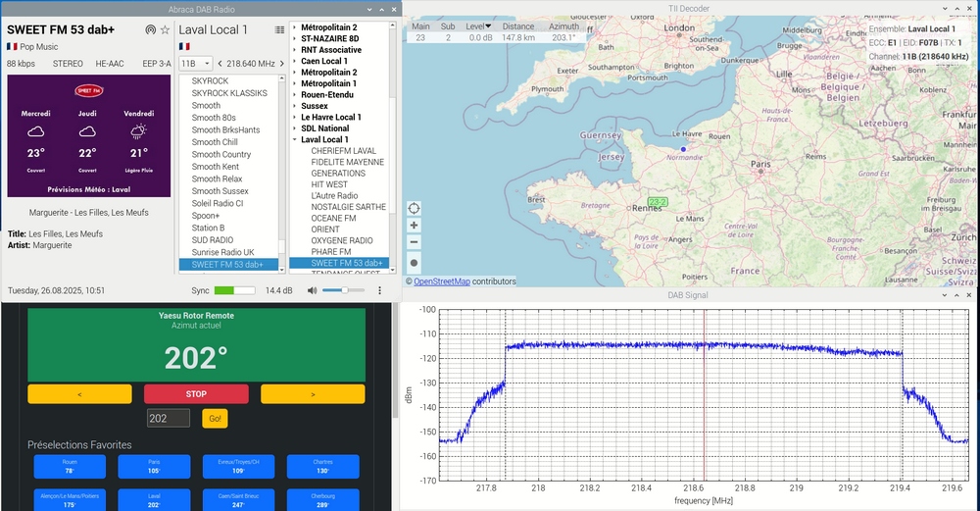Choose the Paris 105° preset
The height and width of the screenshot is (511, 980).
(154, 467)
